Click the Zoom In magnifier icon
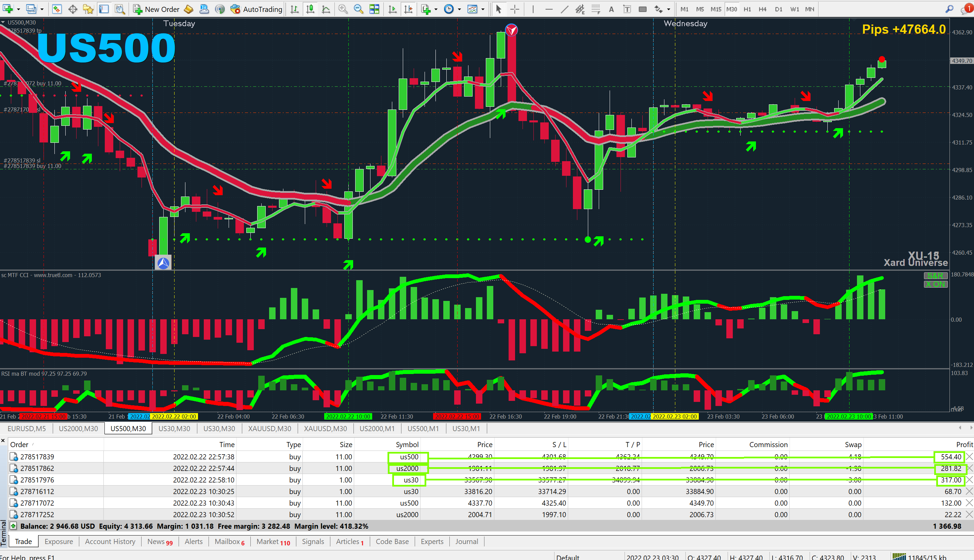The height and width of the screenshot is (560, 974). [343, 9]
